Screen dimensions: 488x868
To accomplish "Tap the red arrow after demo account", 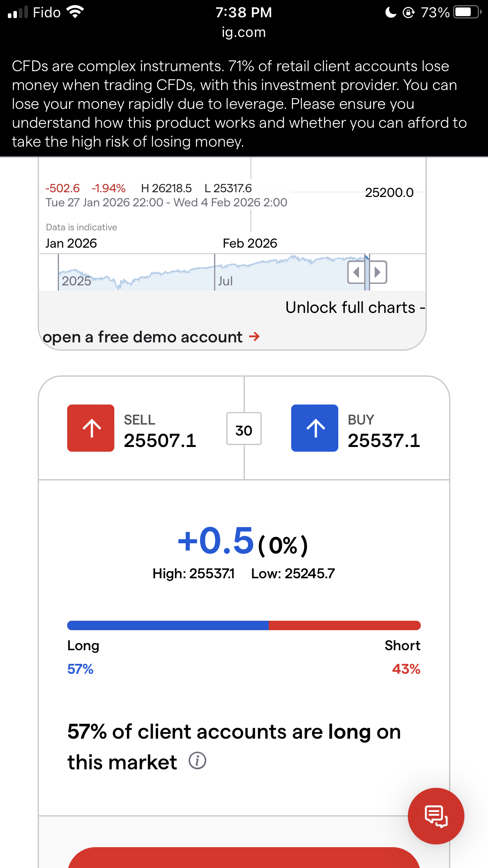I will coord(255,337).
